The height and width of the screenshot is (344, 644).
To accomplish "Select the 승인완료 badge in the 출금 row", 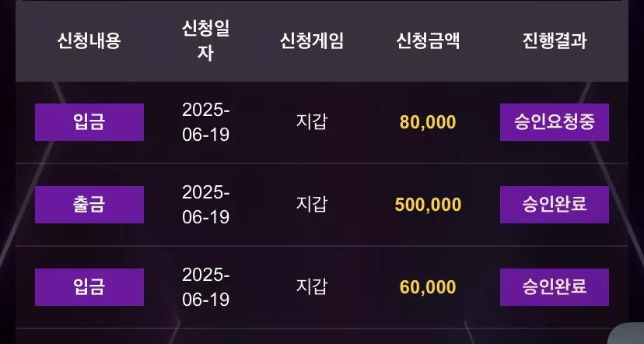I will point(554,205).
